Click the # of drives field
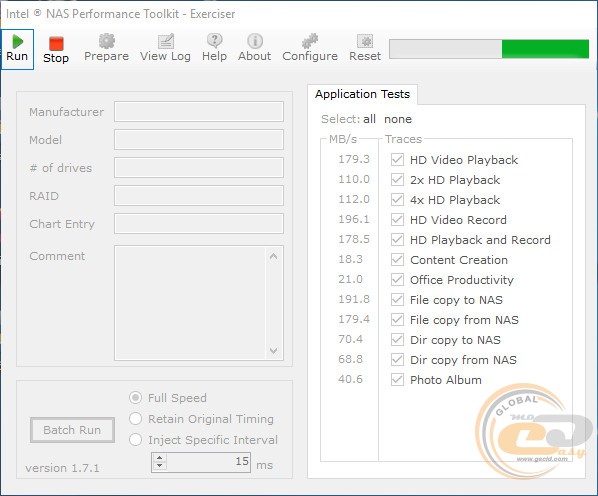The width and height of the screenshot is (598, 496). tap(199, 168)
